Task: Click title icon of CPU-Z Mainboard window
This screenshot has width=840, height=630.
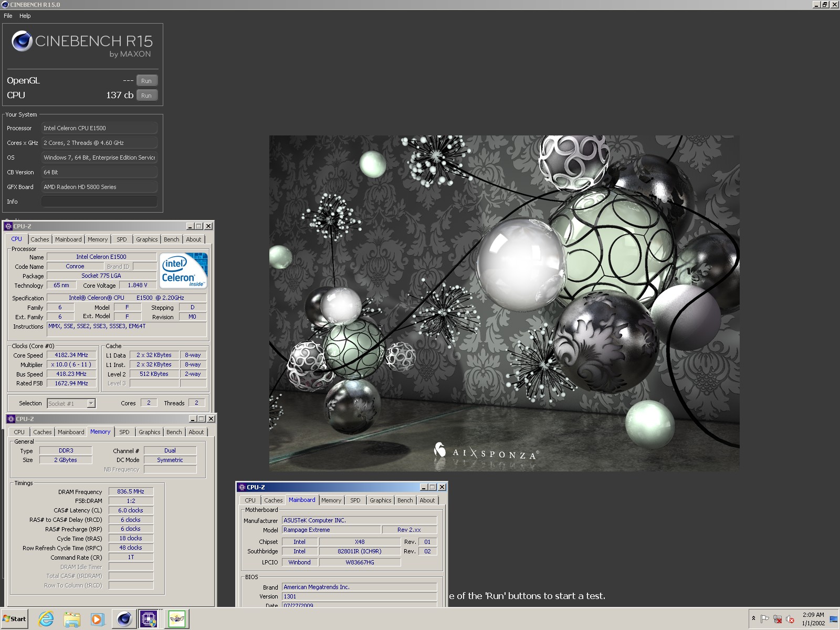Action: pos(242,487)
